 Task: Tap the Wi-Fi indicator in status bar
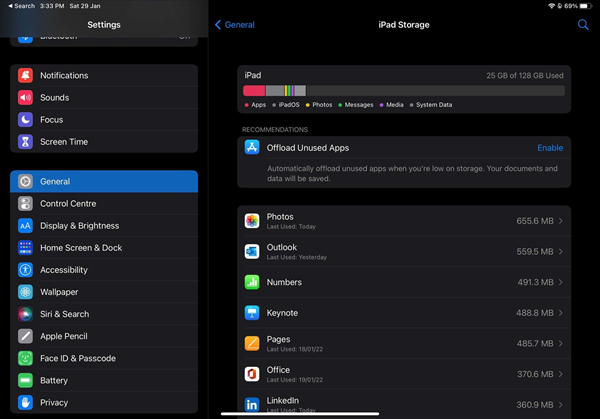[551, 6]
